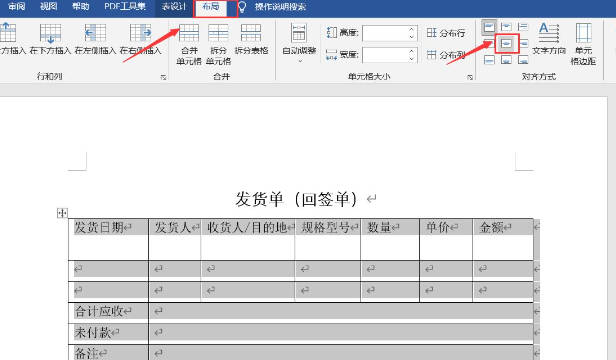Open the 帮助 ribbon tab
This screenshot has height=360, width=616.
click(81, 6)
